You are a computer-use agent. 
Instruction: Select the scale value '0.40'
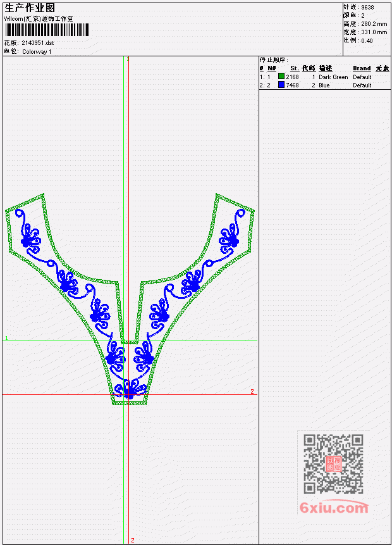tap(367, 41)
